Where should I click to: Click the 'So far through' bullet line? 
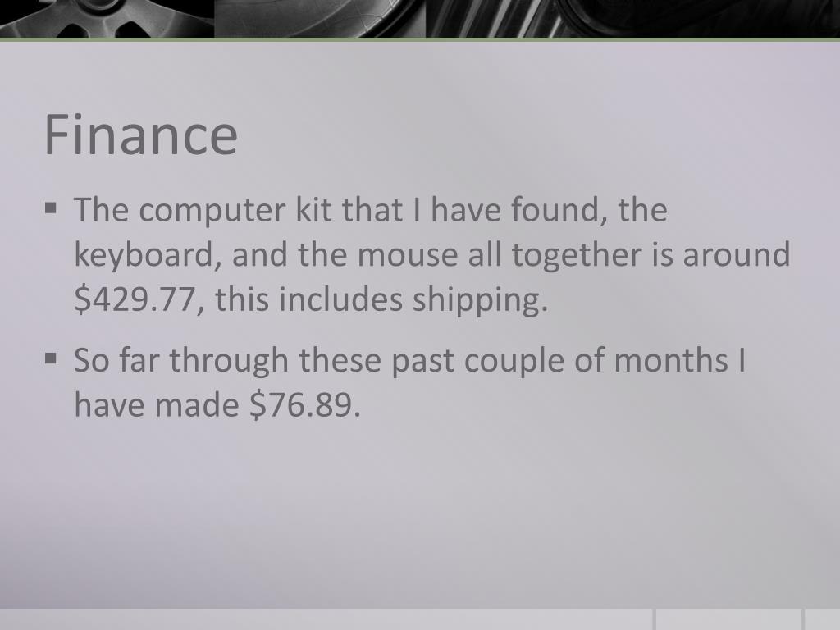coord(409,360)
